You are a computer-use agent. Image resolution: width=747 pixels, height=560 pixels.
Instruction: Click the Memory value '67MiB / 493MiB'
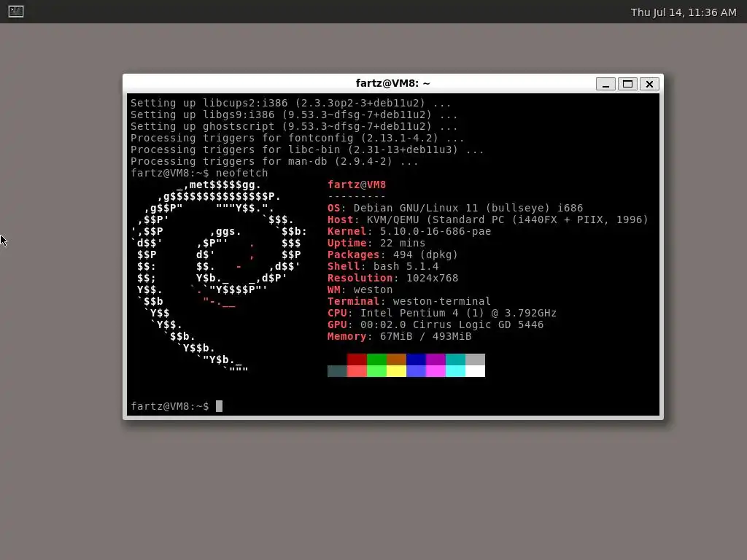(425, 336)
